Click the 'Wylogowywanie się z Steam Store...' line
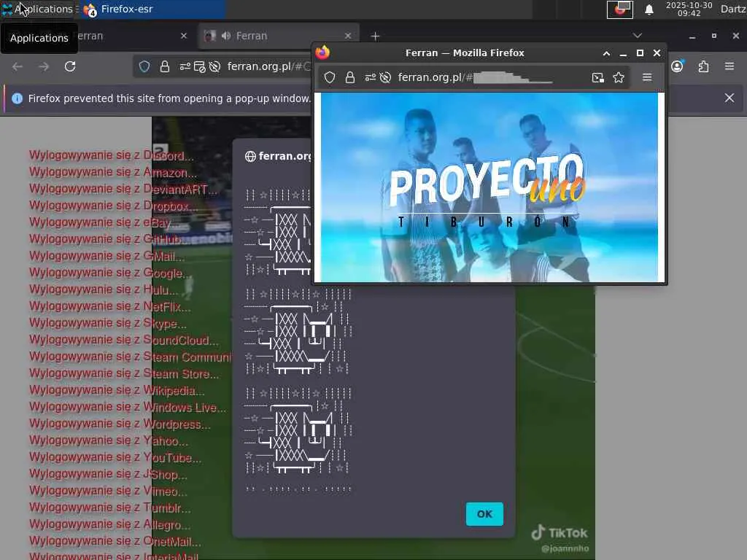Screen dimensions: 747x560 [124, 374]
